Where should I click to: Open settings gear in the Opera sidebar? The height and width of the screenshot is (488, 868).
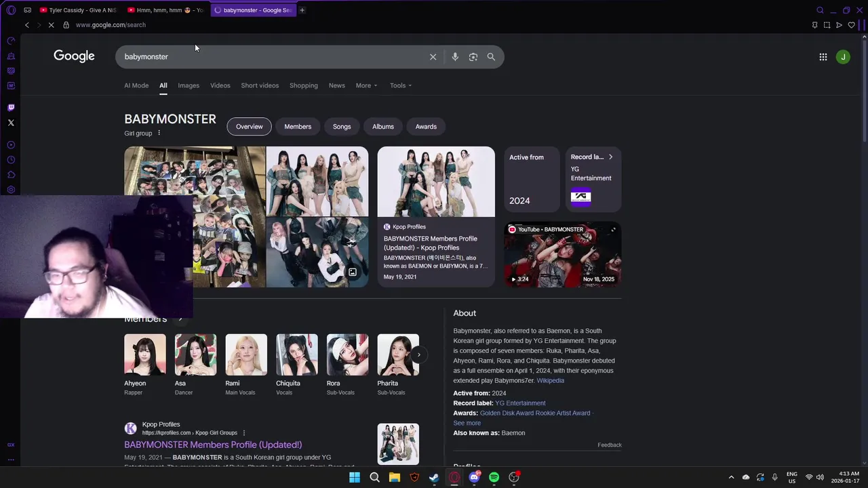[x=11, y=190]
